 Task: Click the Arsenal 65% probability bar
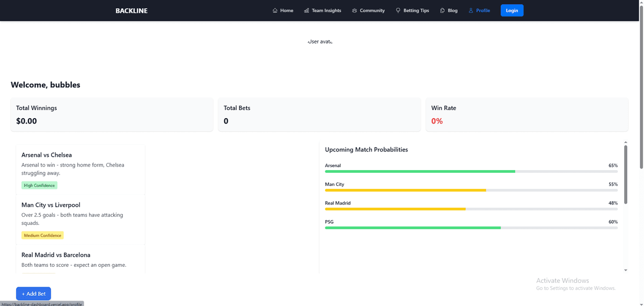coord(471,171)
